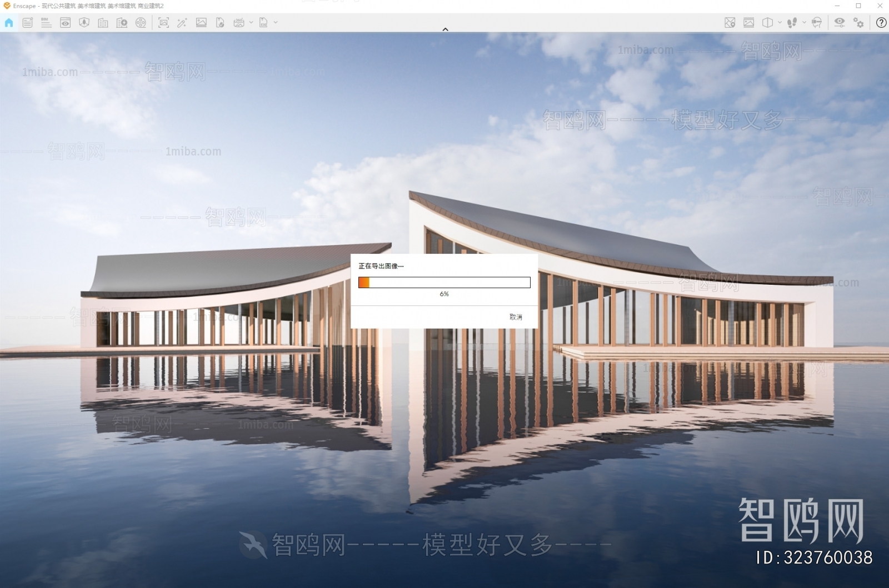This screenshot has height=588, width=889.
Task: Open the mini map icon
Action: click(730, 23)
